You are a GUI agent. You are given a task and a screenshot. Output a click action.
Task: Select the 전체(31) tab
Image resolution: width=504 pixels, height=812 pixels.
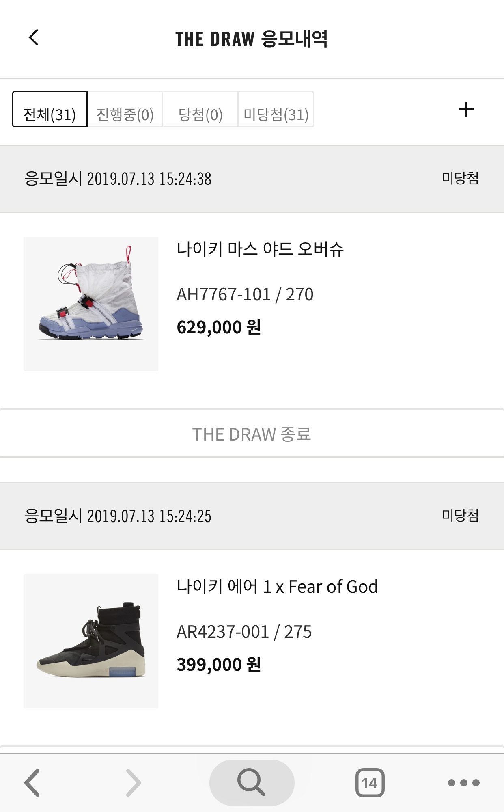(50, 110)
